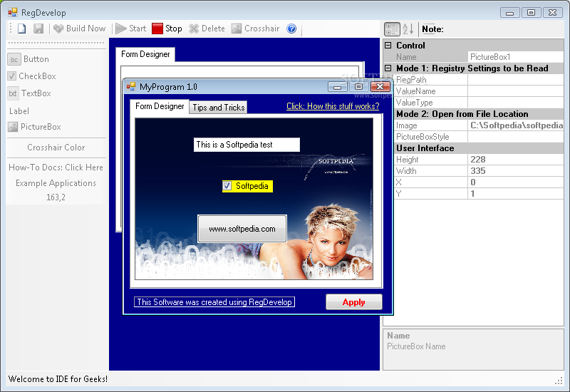
Task: Select the CheckBox control in toolbox
Action: pos(31,76)
